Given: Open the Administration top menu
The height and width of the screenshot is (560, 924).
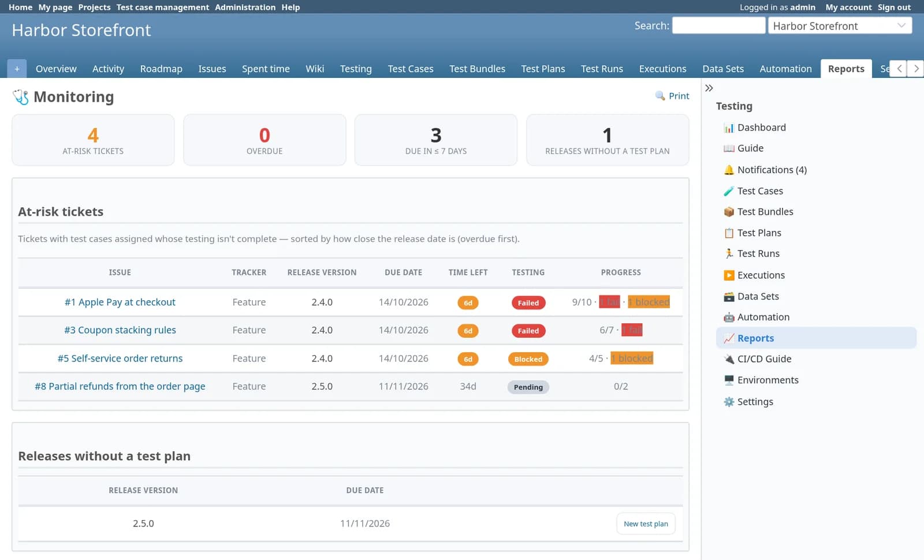Looking at the screenshot, I should pyautogui.click(x=245, y=7).
